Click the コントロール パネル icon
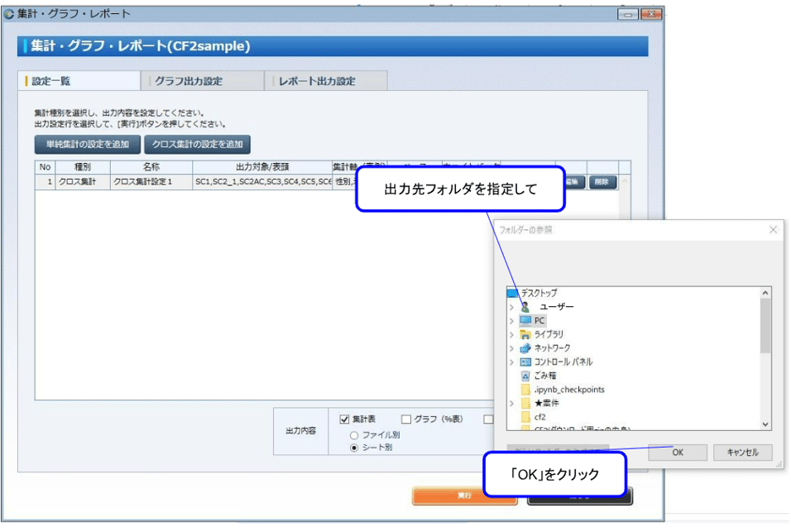The height and width of the screenshot is (532, 791). click(x=525, y=362)
